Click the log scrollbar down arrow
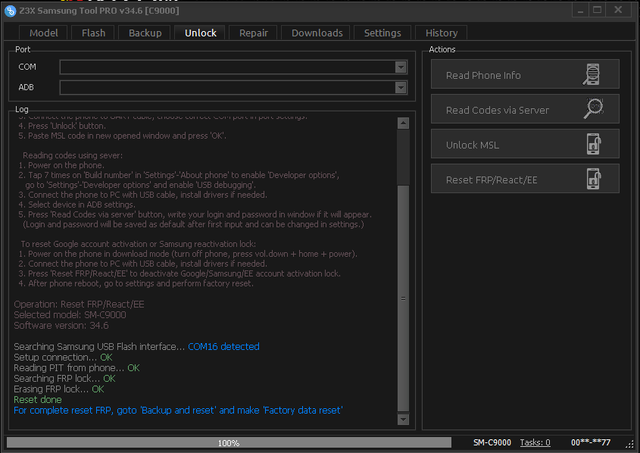The width and height of the screenshot is (640, 453). (x=403, y=419)
